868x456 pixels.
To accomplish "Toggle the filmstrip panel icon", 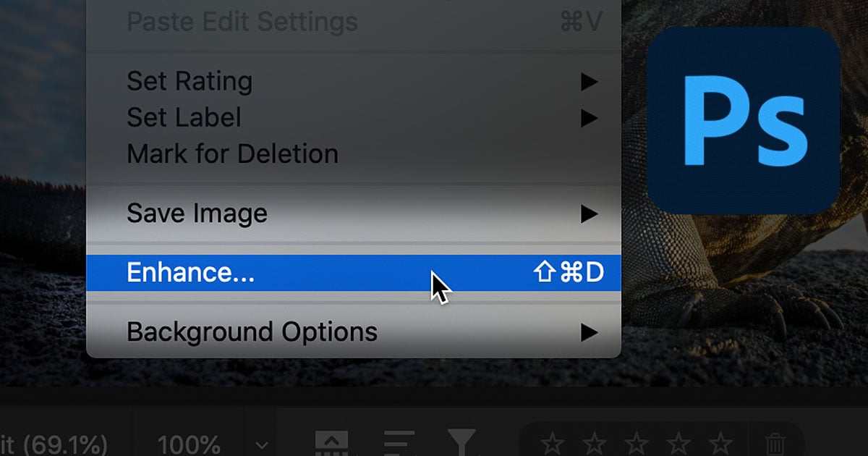I will tap(331, 440).
